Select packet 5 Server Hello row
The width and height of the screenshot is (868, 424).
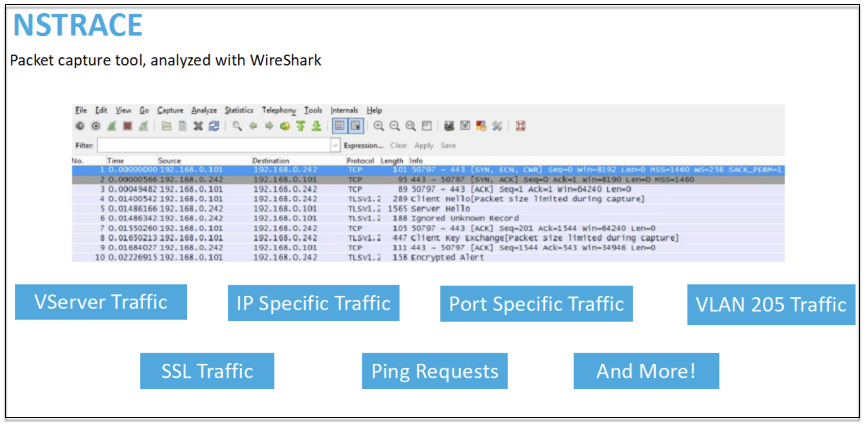[x=428, y=208]
